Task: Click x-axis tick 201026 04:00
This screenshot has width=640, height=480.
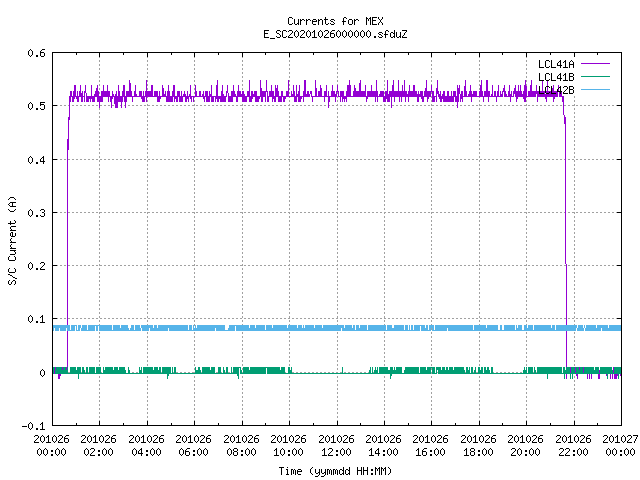Action: [146, 445]
